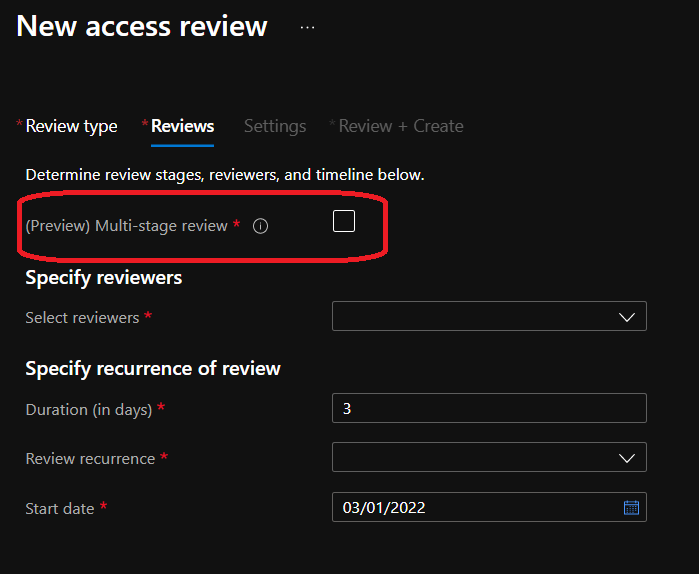Click the New access review page title
This screenshot has height=574, width=699.
click(142, 26)
